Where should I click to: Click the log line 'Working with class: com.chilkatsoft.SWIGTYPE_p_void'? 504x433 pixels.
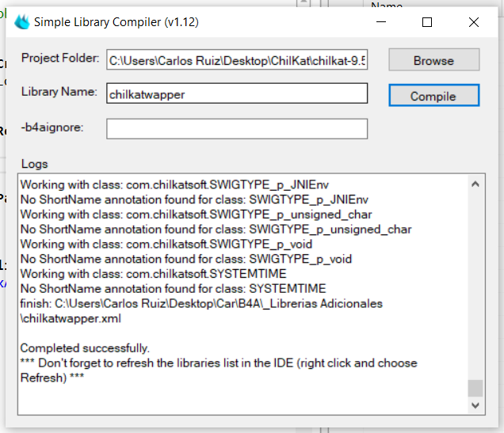(166, 245)
